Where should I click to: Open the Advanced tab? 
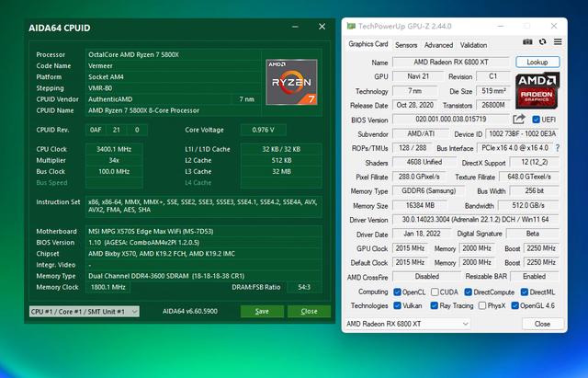point(438,44)
